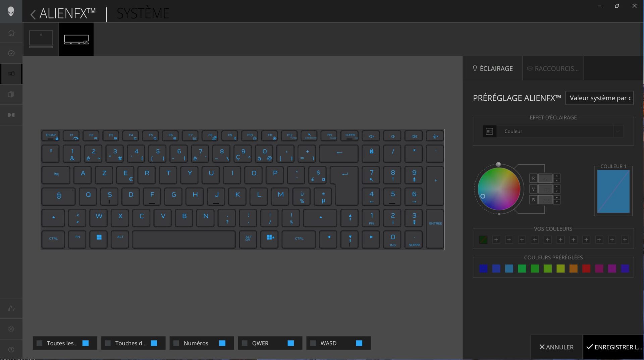644x360 pixels.
Task: Select the F1 function key
Action: tap(71, 136)
